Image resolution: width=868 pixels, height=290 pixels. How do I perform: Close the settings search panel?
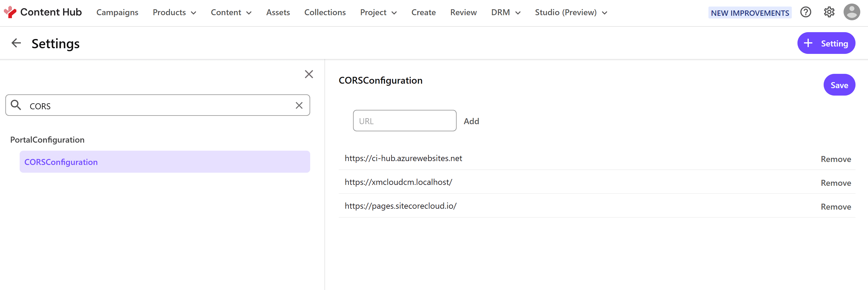click(309, 74)
